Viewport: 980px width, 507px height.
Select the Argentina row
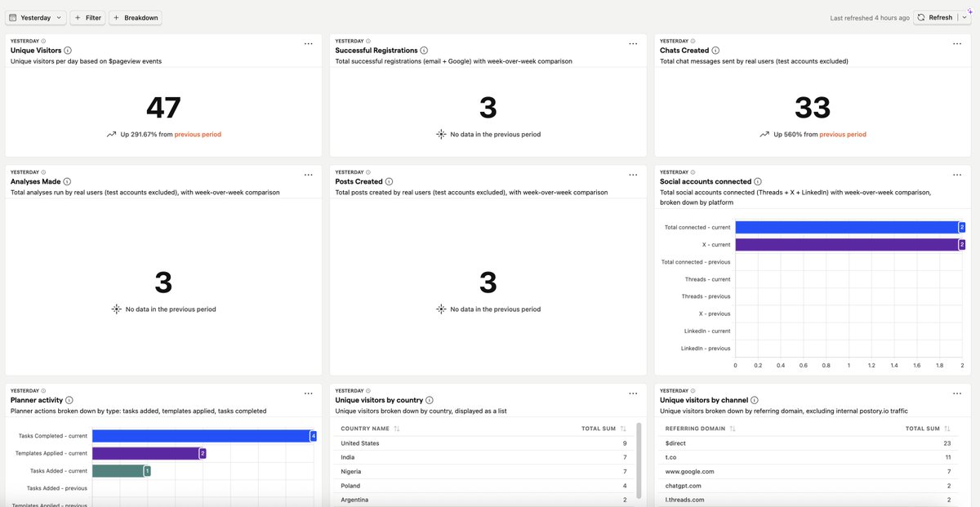click(483, 500)
